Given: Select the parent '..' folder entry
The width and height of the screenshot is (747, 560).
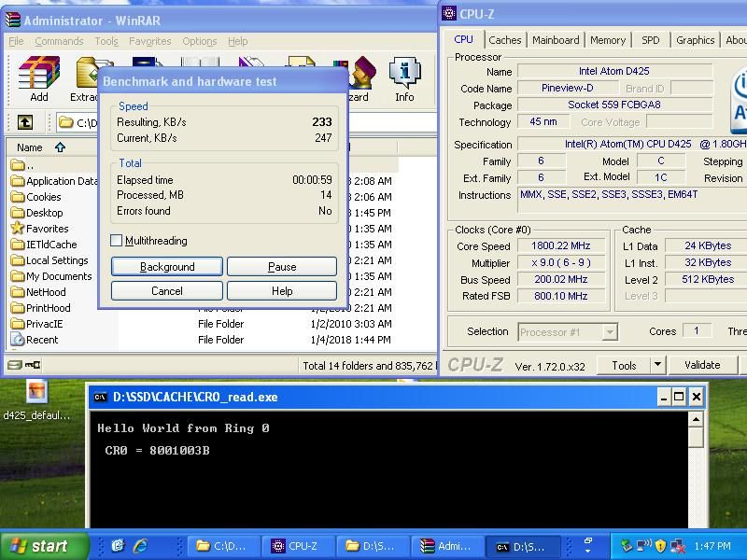Looking at the screenshot, I should 21,165.
